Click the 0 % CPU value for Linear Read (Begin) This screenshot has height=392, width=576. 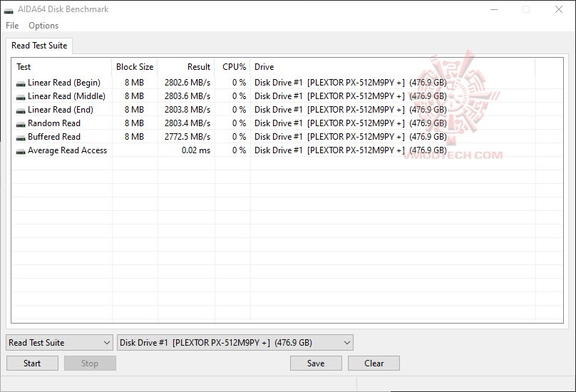click(239, 83)
